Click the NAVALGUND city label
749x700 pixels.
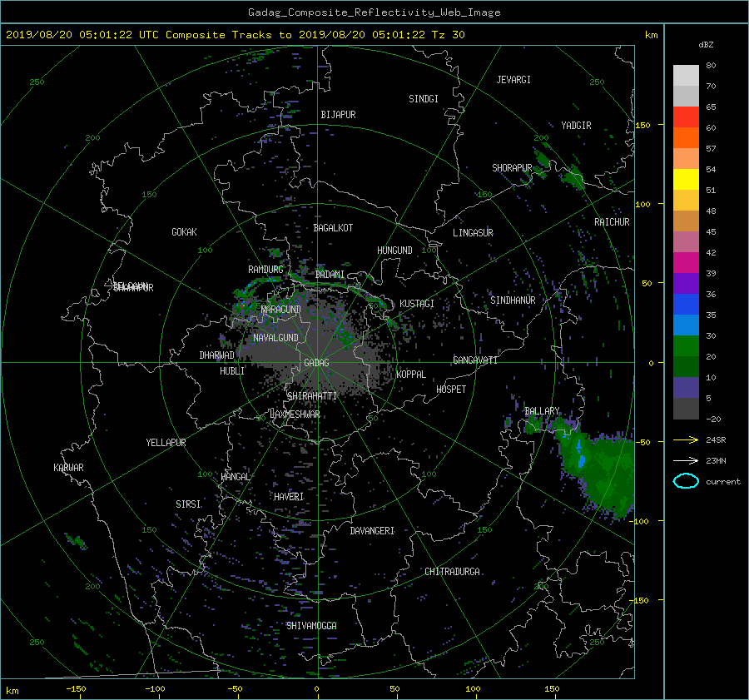point(275,338)
